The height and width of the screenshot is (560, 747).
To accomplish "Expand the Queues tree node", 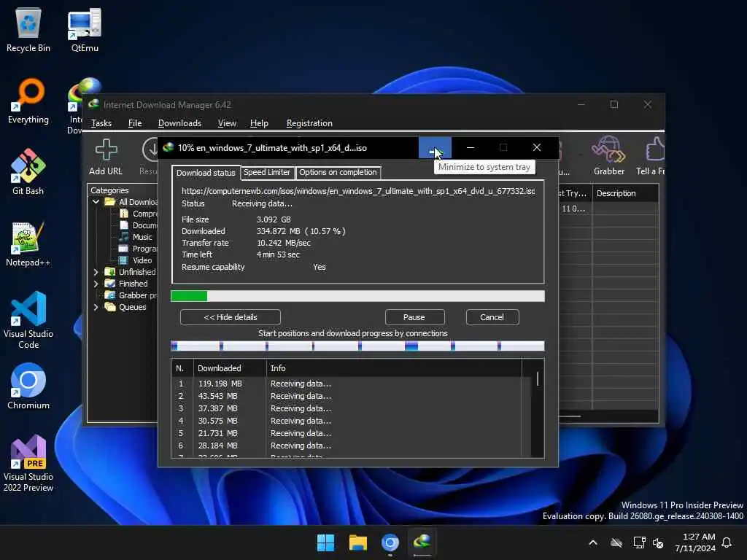I will [96, 307].
